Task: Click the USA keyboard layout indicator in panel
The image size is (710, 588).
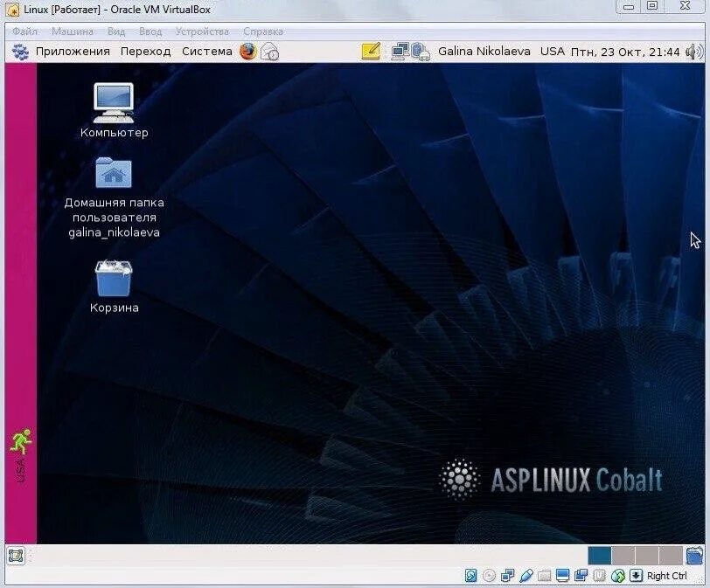Action: point(553,52)
